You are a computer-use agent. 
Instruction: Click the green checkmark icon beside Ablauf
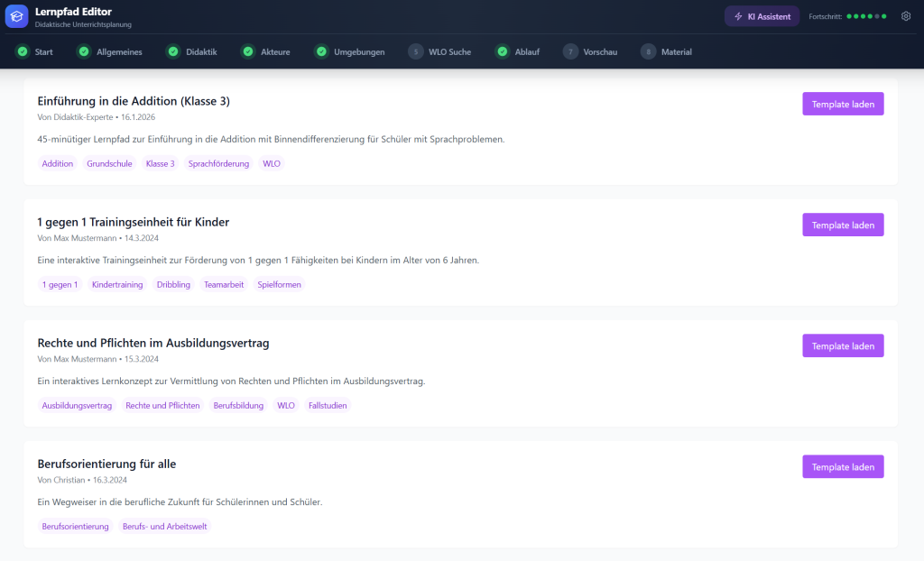(502, 51)
